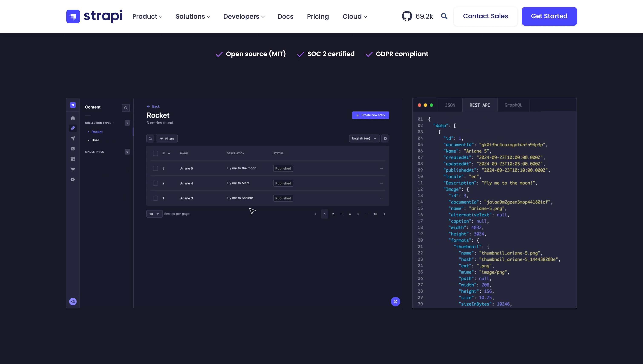Image resolution: width=643 pixels, height=364 pixels.
Task: Open Content Manager feather icon
Action: pos(73,128)
